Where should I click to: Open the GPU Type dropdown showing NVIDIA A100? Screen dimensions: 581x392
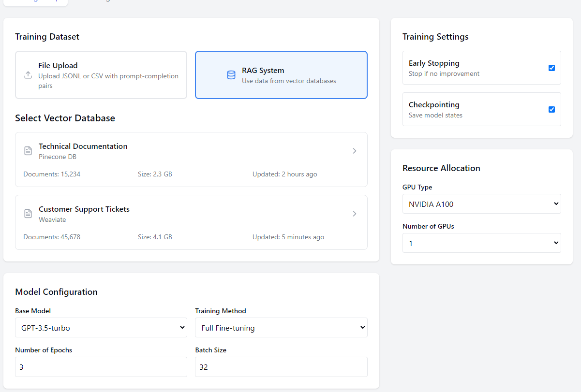[x=481, y=204]
